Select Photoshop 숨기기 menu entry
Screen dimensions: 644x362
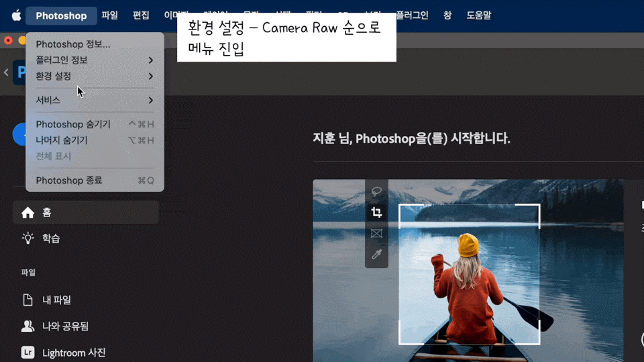95,124
